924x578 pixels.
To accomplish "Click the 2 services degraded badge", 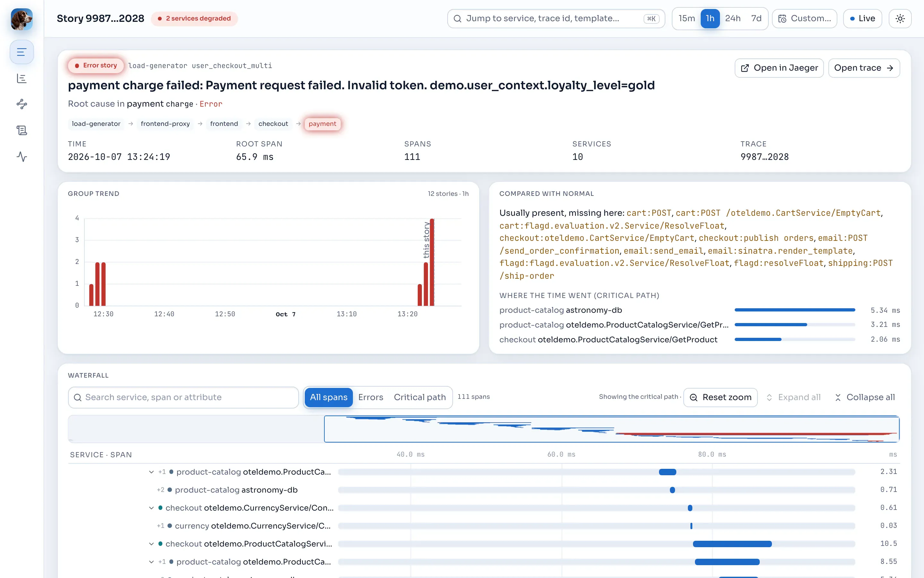I will 194,19.
